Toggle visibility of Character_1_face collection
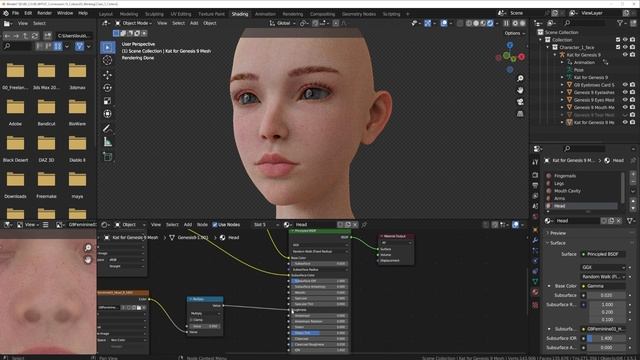640x360 pixels. 625,47
